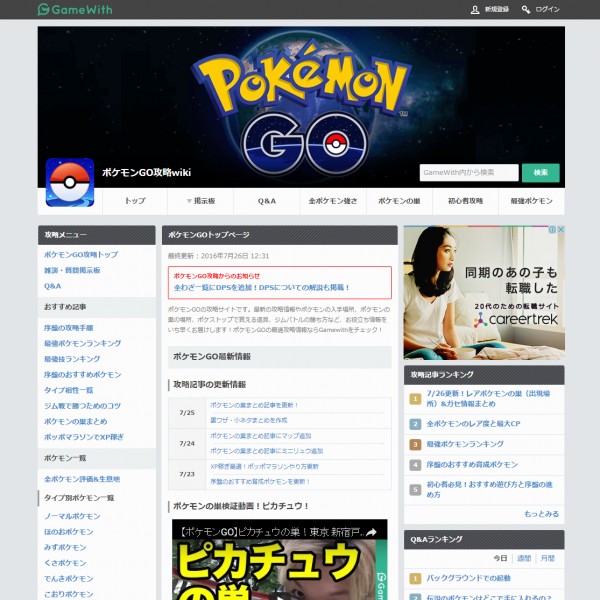Open the red-bordered DPS announcement link
Screen dimensions: 600x600
[x=262, y=287]
